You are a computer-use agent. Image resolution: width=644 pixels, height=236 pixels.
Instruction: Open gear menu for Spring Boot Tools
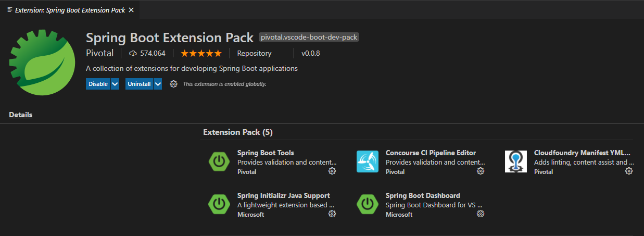coord(332,171)
